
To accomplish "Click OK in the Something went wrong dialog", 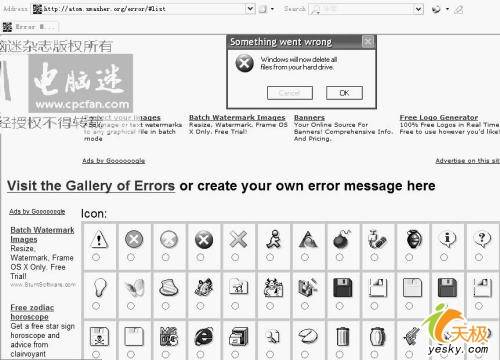I will (x=344, y=93).
